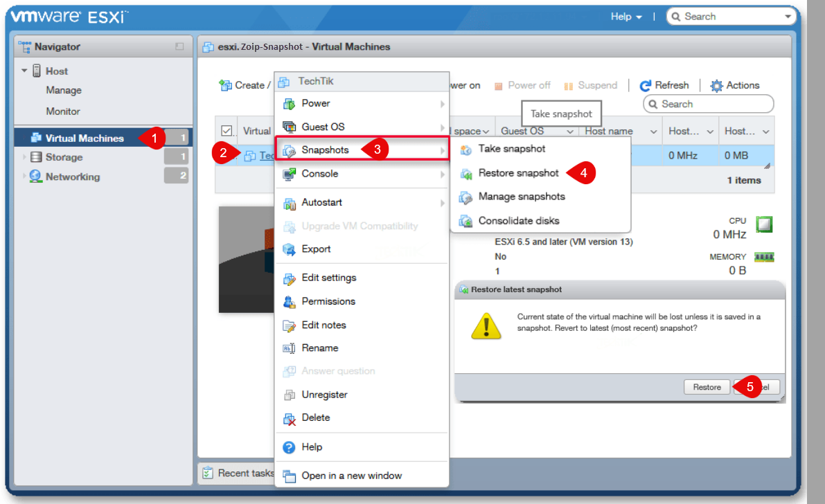The height and width of the screenshot is (504, 825).
Task: Click the Storage icon in Navigator
Action: [36, 156]
